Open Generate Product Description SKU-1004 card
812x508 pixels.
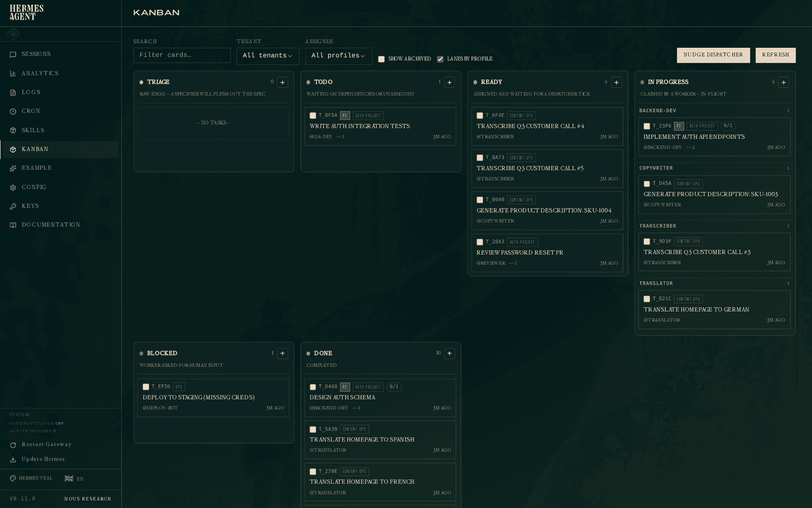(547, 211)
